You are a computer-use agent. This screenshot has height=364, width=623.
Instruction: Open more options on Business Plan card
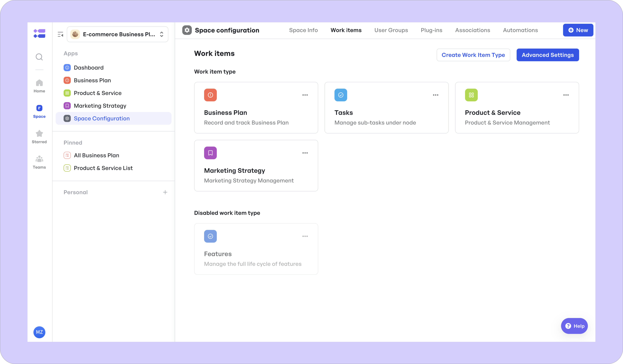305,95
